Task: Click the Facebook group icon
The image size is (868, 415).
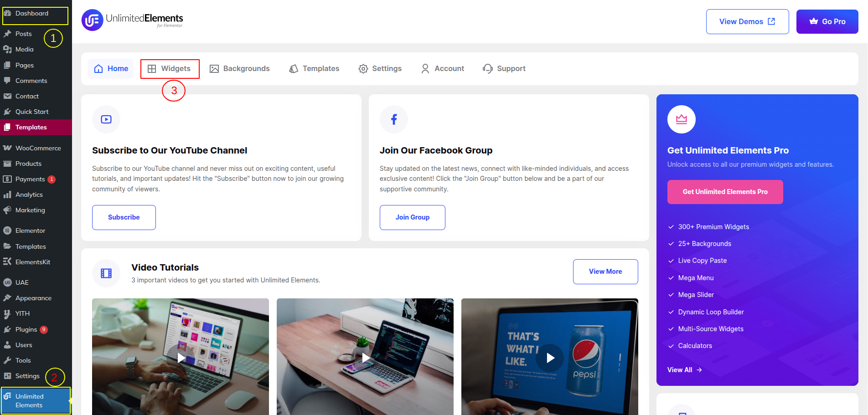Action: 394,119
